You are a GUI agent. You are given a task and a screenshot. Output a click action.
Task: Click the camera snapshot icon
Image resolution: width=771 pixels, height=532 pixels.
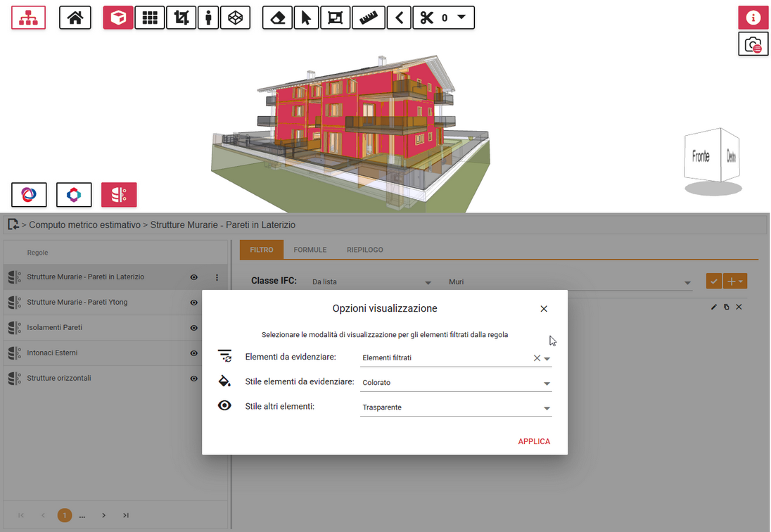tap(753, 44)
